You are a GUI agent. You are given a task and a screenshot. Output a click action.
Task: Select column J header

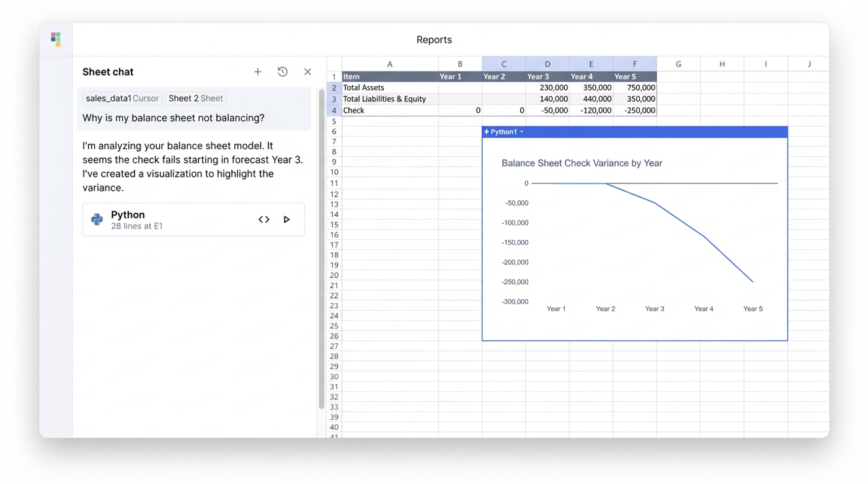(808, 64)
